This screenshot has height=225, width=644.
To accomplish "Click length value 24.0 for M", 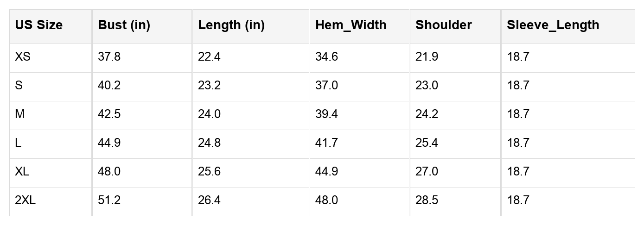I will coord(209,114).
